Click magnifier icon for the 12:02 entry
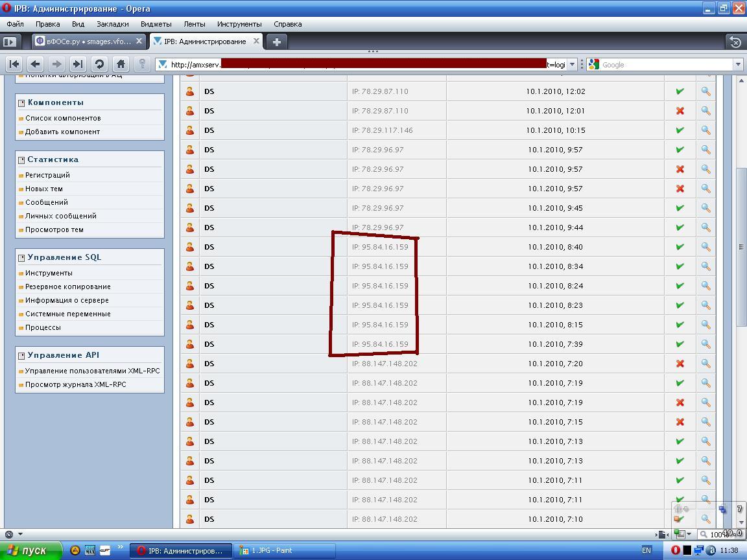 point(705,91)
